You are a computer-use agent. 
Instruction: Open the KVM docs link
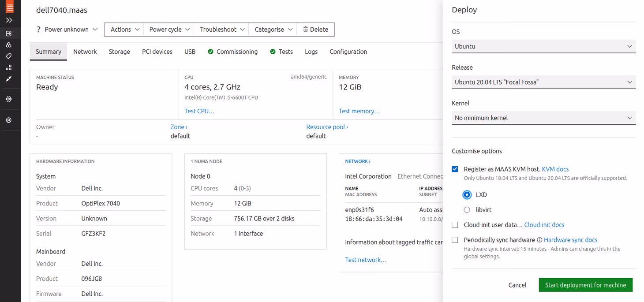(555, 169)
